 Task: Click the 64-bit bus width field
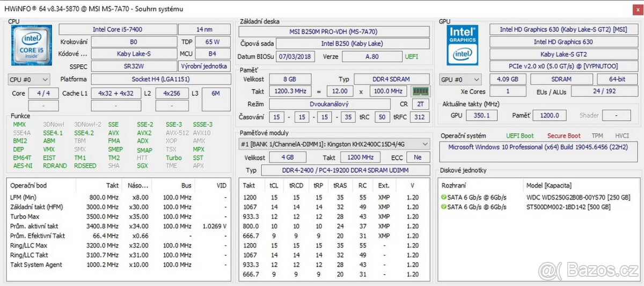click(x=617, y=79)
